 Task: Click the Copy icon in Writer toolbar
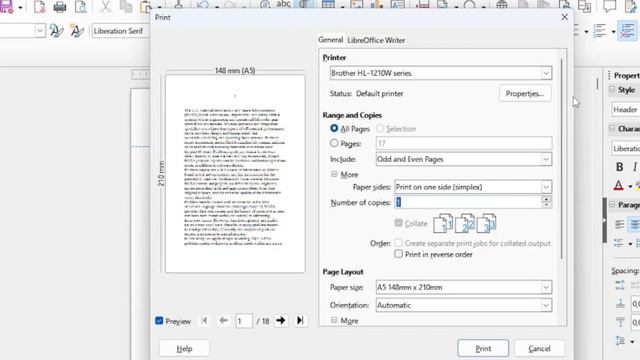(x=126, y=7)
